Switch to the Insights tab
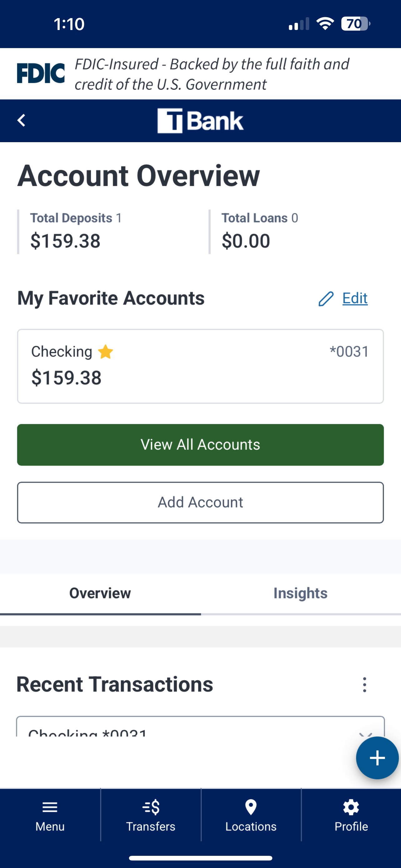 [x=301, y=594]
